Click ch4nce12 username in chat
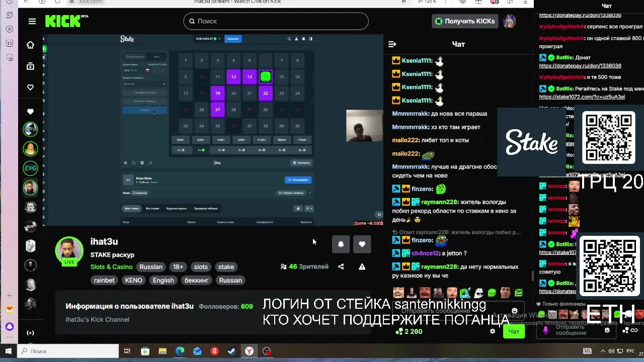 (425, 253)
